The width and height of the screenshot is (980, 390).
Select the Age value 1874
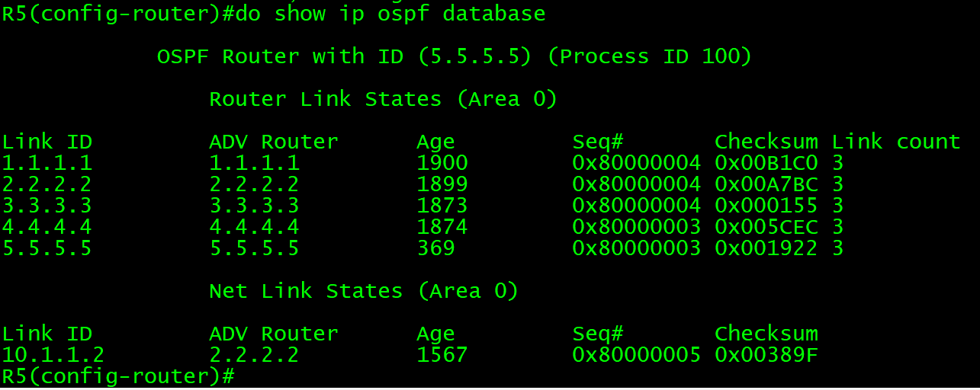point(442,227)
